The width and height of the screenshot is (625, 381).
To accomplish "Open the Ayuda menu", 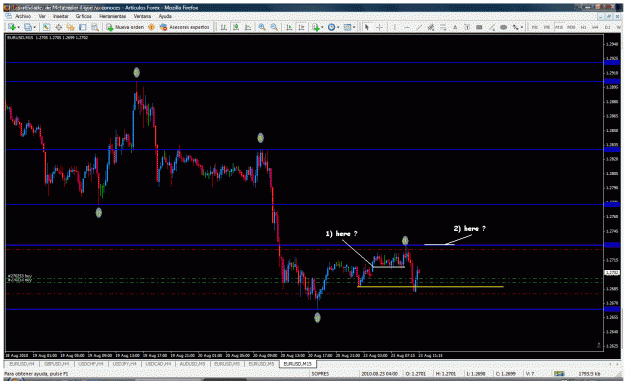I will click(x=165, y=16).
